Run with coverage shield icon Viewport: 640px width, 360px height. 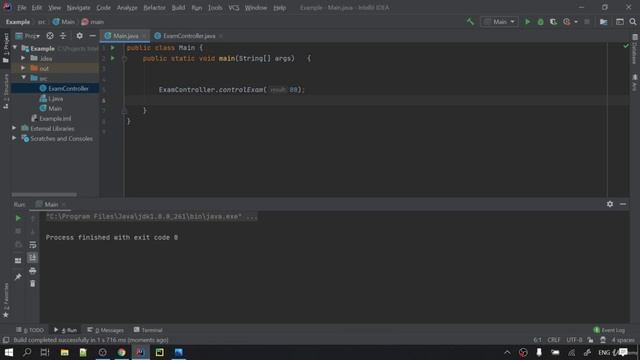[x=553, y=22]
